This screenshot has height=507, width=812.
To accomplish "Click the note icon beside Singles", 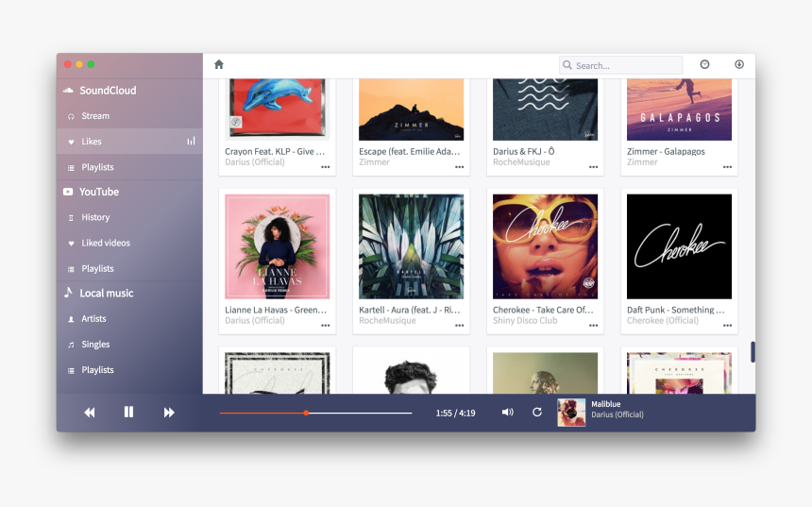I will [x=71, y=345].
